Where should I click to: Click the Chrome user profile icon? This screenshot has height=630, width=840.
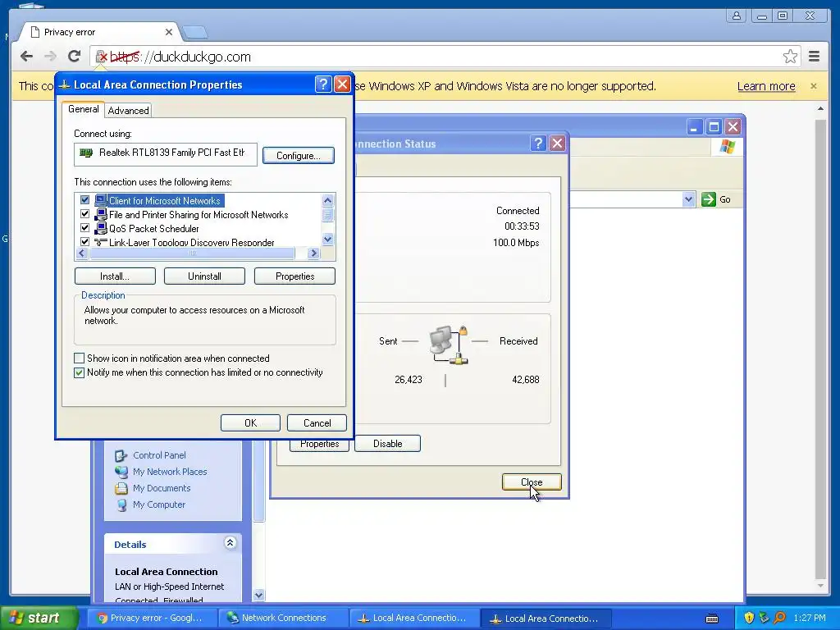(x=737, y=16)
